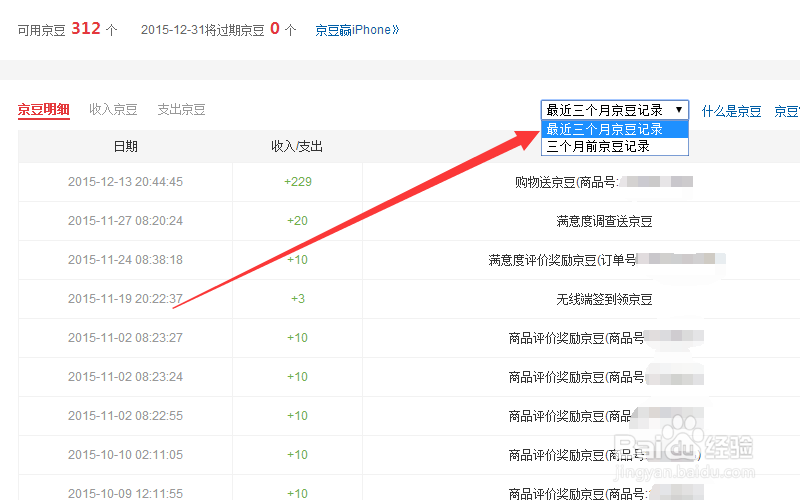This screenshot has width=800, height=500.
Task: Click 无线端签到领京豆 description
Action: [604, 299]
